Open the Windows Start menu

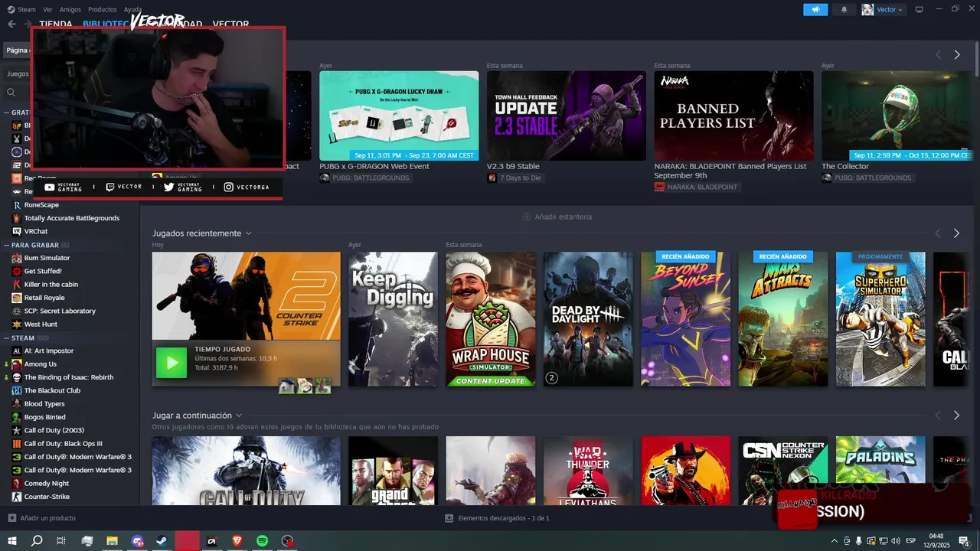[x=12, y=540]
